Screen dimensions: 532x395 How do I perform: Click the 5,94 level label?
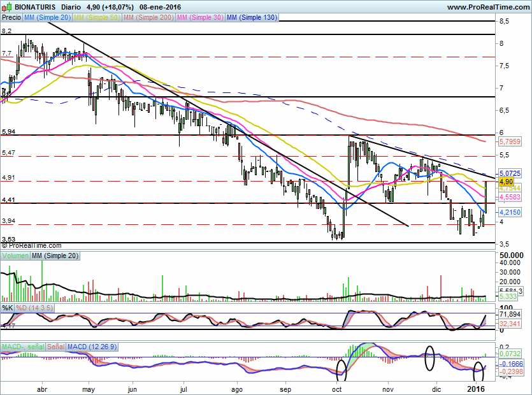coord(8,132)
